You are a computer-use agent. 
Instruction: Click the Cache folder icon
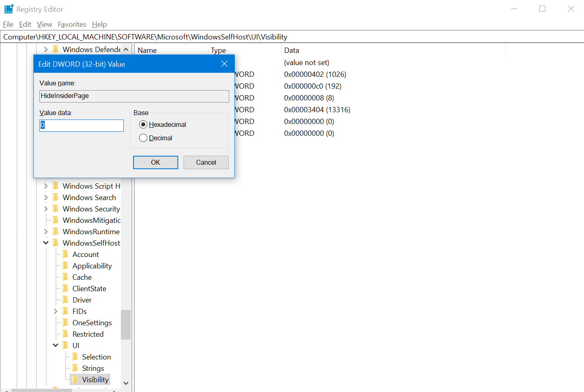66,277
